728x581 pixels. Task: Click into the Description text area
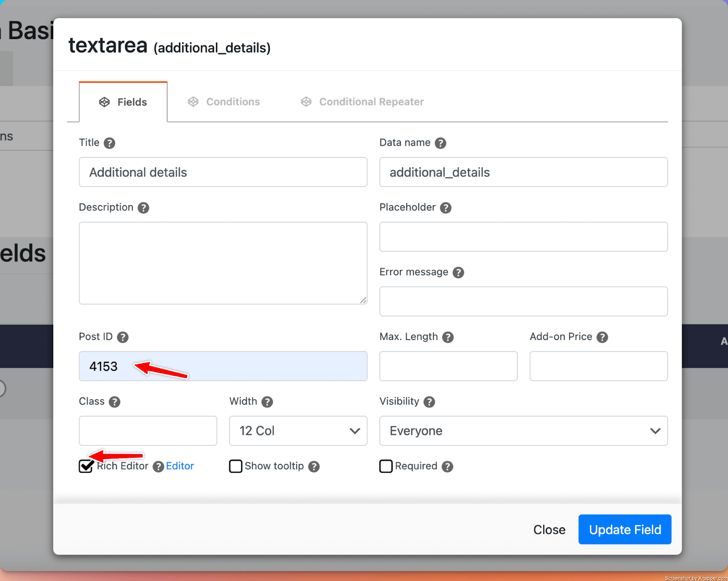pos(223,263)
